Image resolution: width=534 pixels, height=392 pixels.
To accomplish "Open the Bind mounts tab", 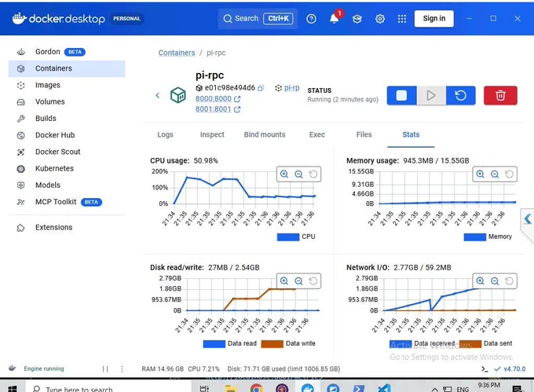I will tap(265, 134).
